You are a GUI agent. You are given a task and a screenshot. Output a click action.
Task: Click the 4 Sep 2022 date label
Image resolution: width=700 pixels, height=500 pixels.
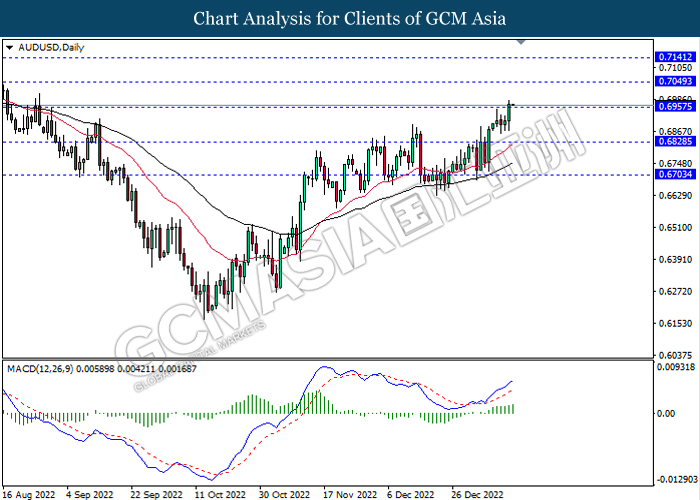coord(90,495)
